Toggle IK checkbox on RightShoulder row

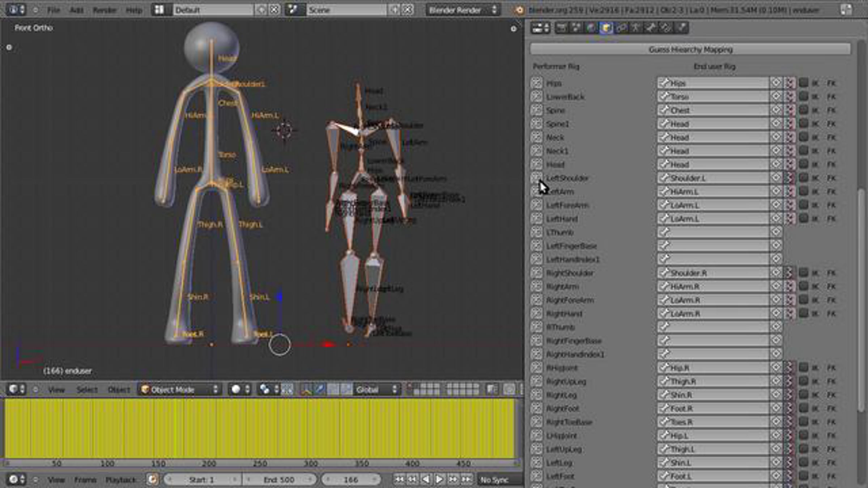pos(803,273)
